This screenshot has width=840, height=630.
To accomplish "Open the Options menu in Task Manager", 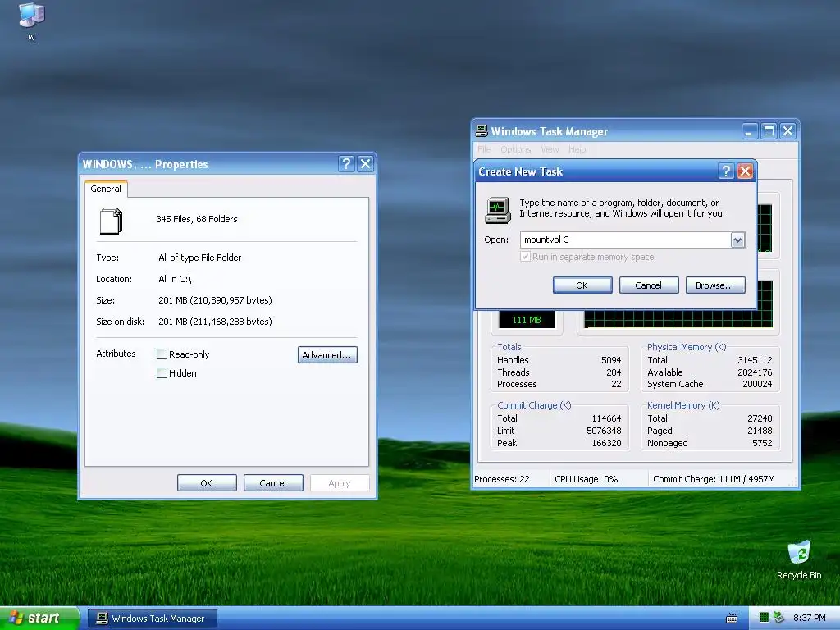I will [x=515, y=149].
